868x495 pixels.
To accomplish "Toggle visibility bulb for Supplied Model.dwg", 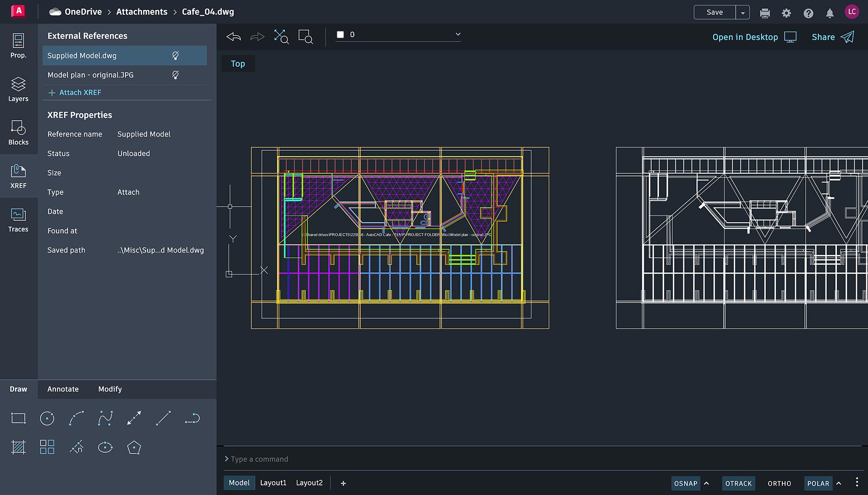I will pos(175,55).
